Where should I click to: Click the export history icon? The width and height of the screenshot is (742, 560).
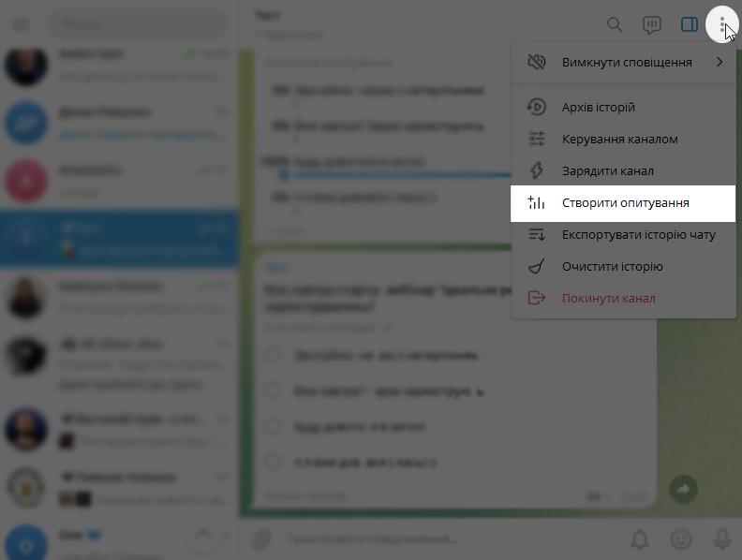(537, 234)
